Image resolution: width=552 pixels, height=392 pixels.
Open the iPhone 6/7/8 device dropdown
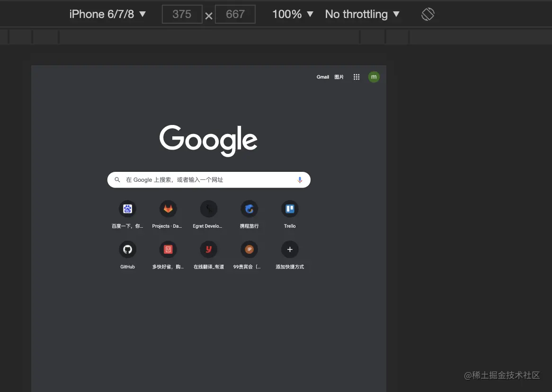coord(107,14)
